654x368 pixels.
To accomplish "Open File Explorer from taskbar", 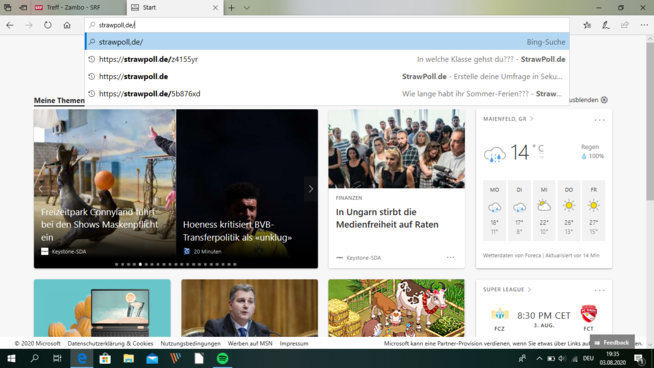I will 128,358.
